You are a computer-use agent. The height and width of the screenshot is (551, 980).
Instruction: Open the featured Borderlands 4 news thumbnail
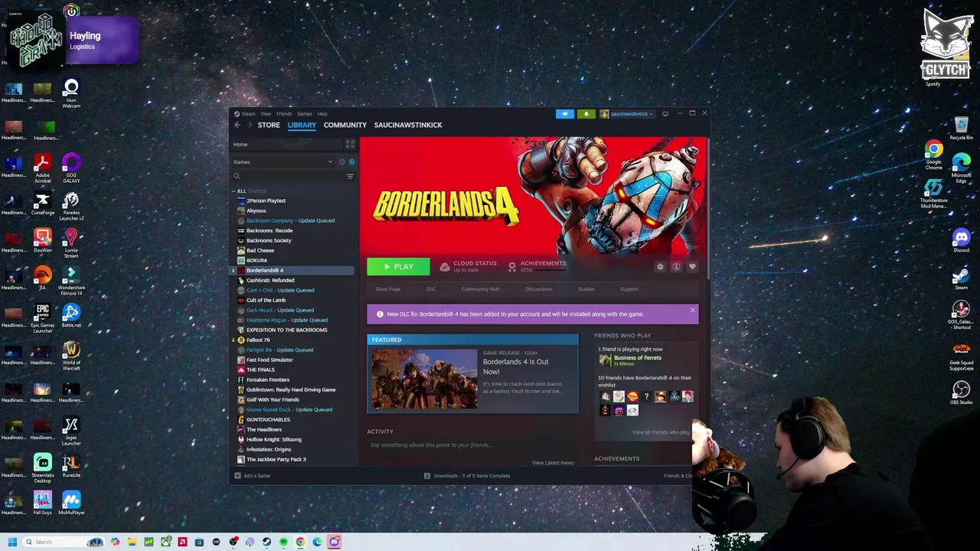(424, 379)
